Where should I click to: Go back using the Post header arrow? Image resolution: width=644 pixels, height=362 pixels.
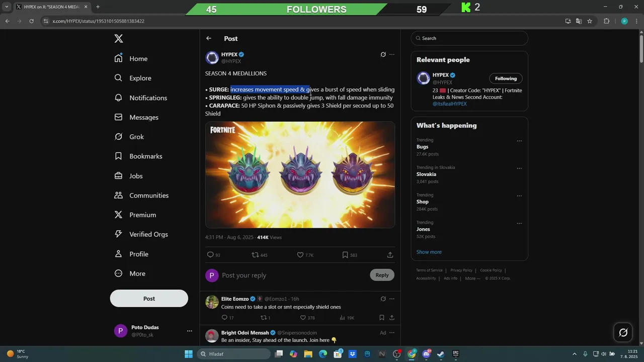click(209, 38)
